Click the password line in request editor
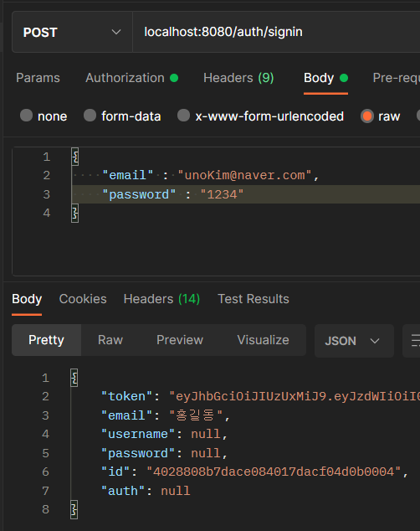The height and width of the screenshot is (531, 420). pyautogui.click(x=246, y=194)
